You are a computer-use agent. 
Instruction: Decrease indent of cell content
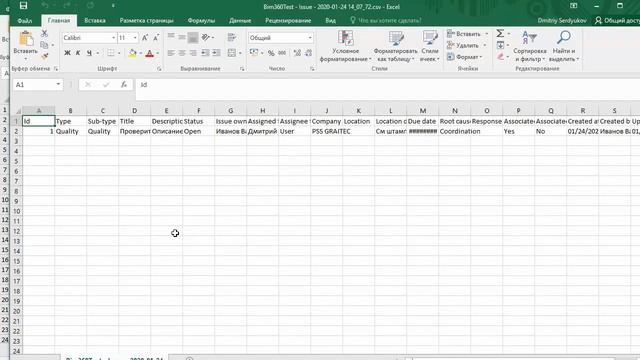pyautogui.click(x=204, y=53)
